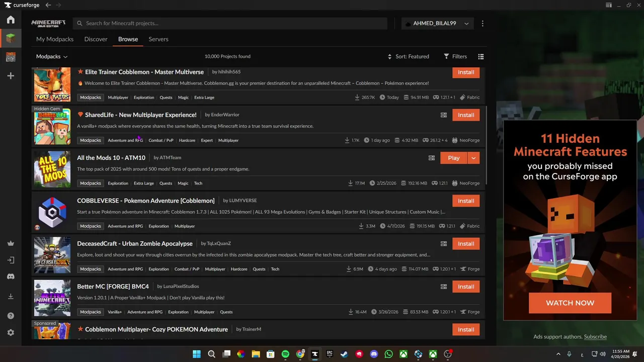Click the modpack list vertical scrollbar
644x362 pixels.
(487, 146)
